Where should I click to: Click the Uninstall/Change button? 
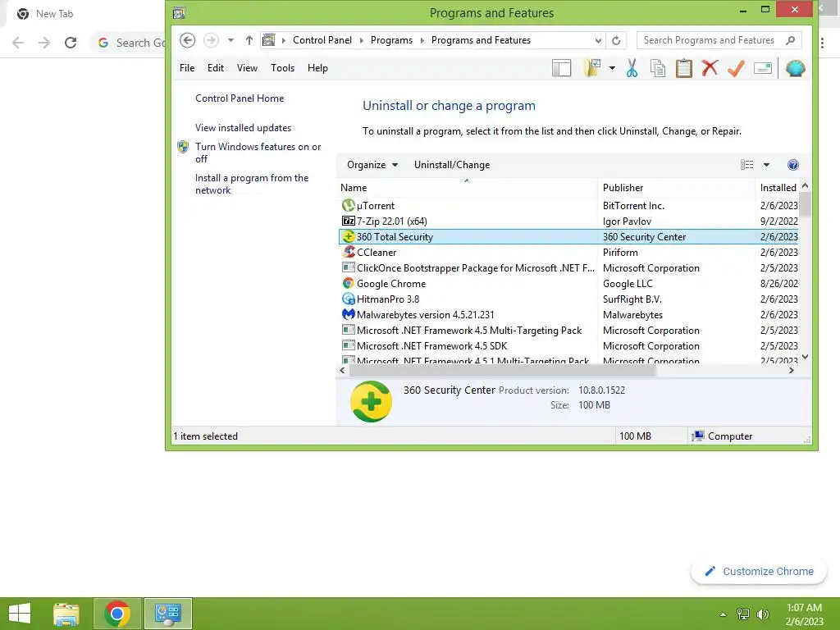(x=452, y=165)
